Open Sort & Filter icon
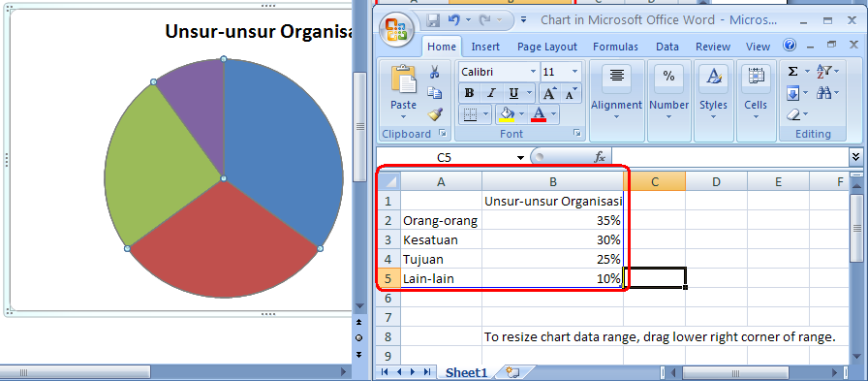Viewport: 868px width, 381px height. pyautogui.click(x=824, y=72)
